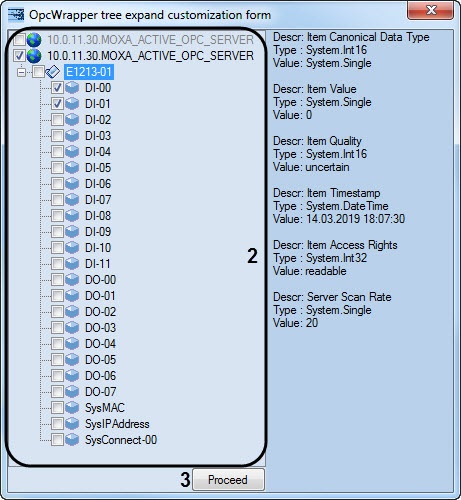Tick the DO-00 checkbox

pyautogui.click(x=57, y=280)
